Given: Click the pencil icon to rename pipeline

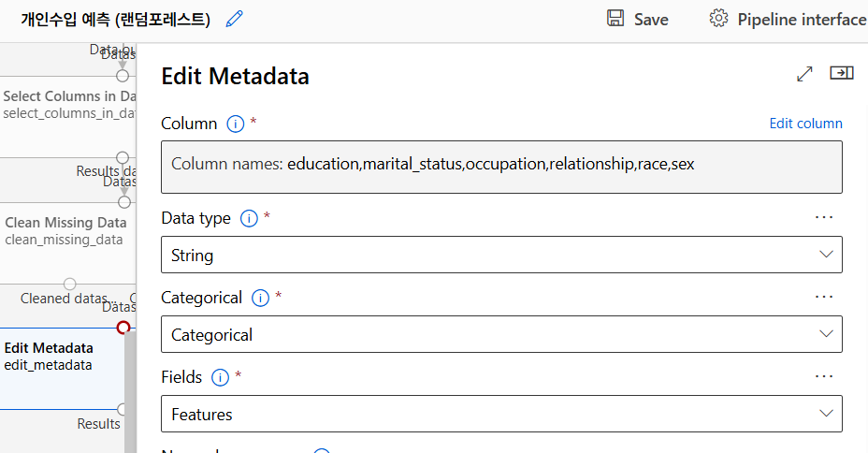Looking at the screenshot, I should coord(235,19).
